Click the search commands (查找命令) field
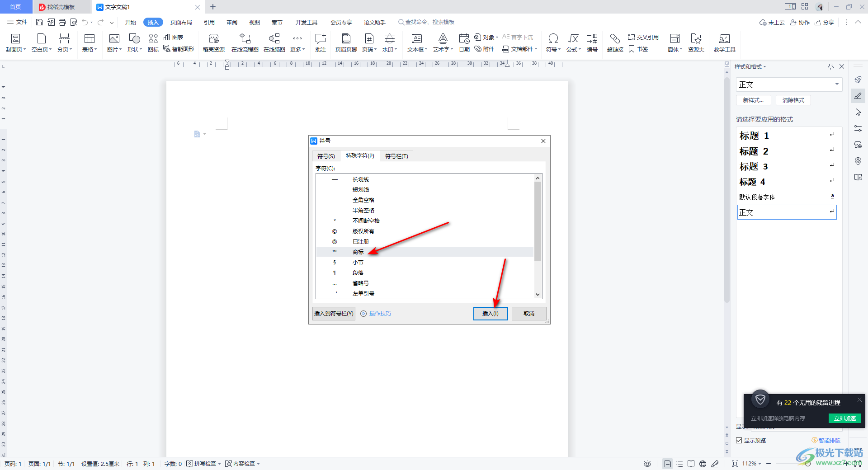 click(429, 22)
